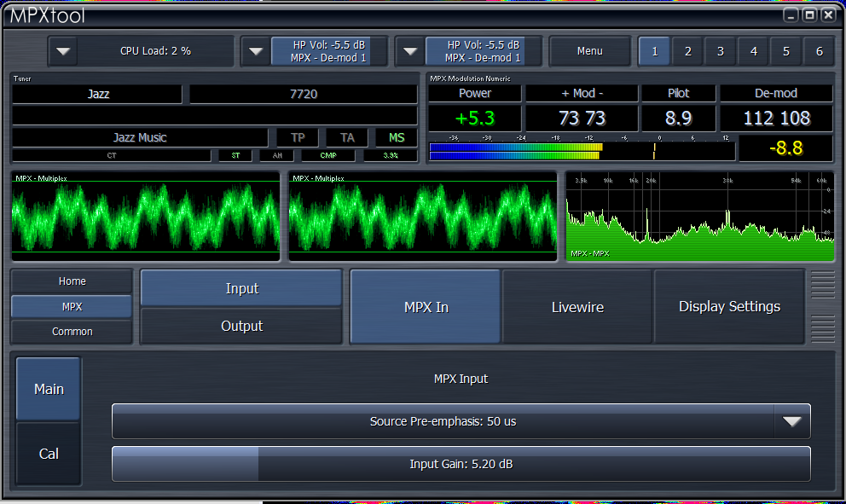
Task: Click the CT clock time field
Action: pyautogui.click(x=112, y=155)
